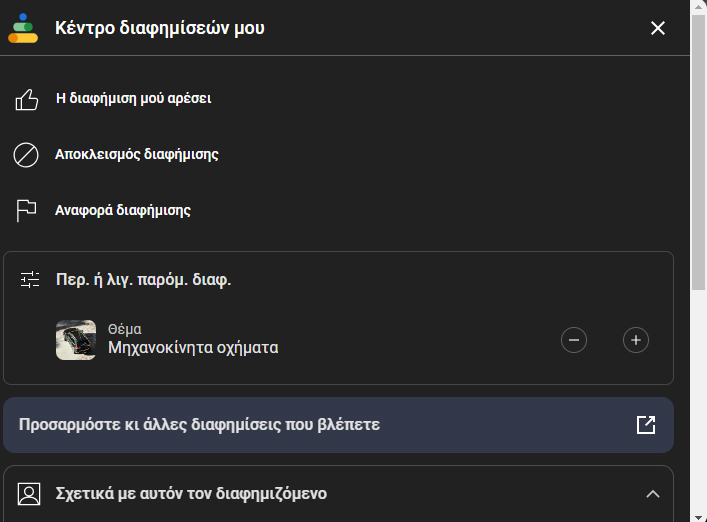This screenshot has height=522, width=707.
Task: Click the block ad circle-slash icon
Action: pos(26,155)
